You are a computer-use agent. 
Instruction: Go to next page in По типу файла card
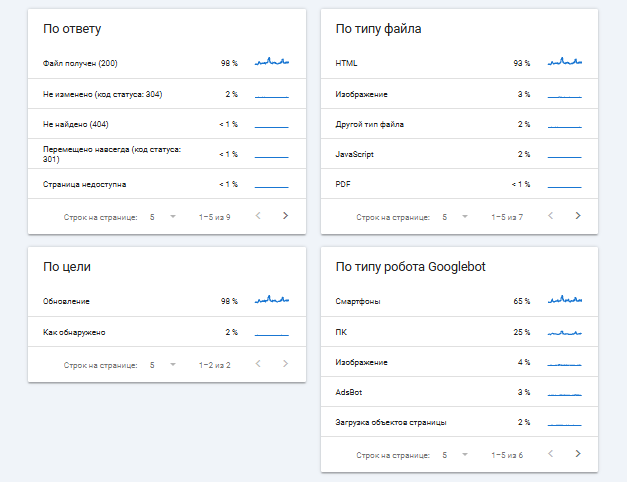[577, 215]
